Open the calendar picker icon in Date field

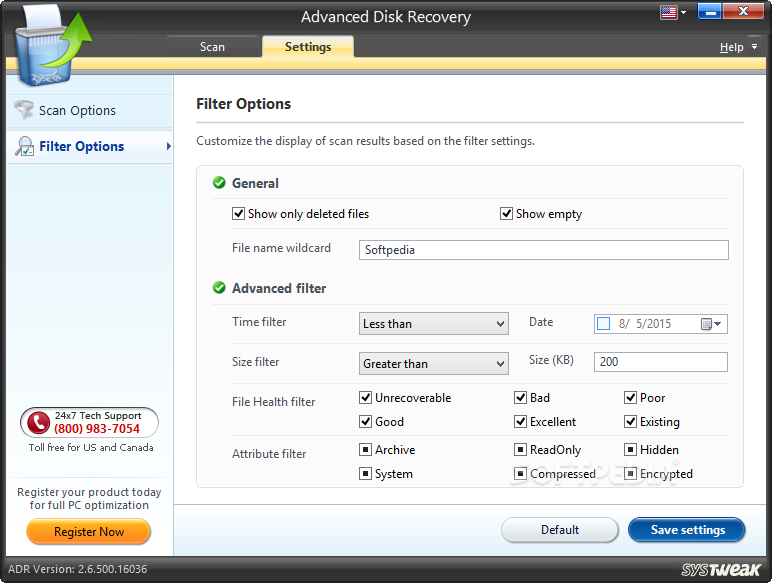pos(710,324)
